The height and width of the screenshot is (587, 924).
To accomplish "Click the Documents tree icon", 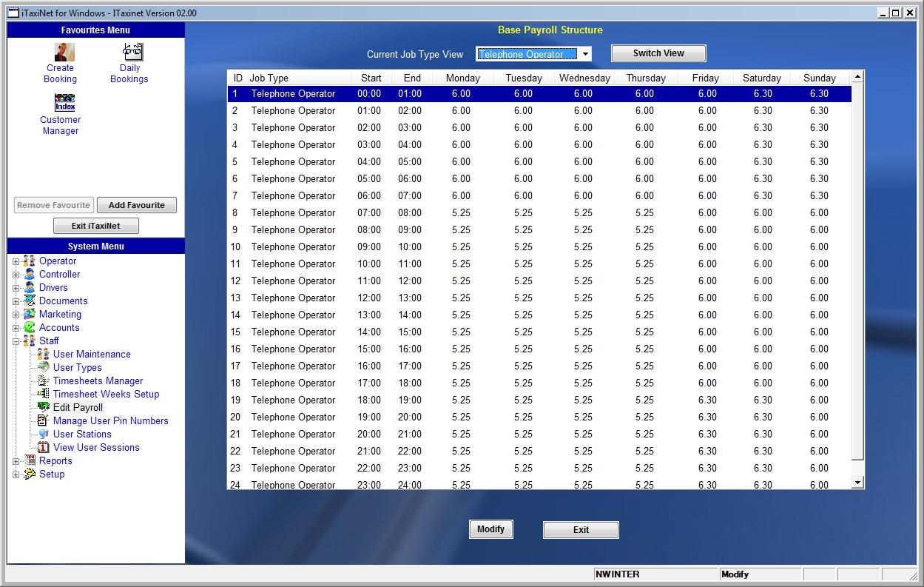I will pyautogui.click(x=29, y=301).
